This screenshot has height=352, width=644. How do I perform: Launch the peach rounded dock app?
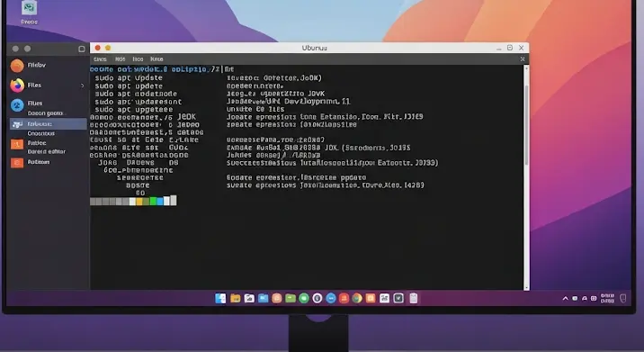(x=277, y=298)
